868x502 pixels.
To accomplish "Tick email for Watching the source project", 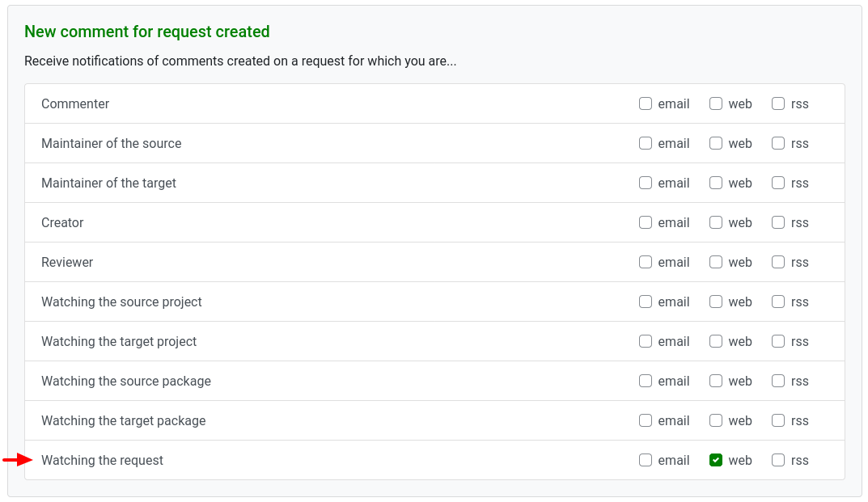I will [646, 302].
